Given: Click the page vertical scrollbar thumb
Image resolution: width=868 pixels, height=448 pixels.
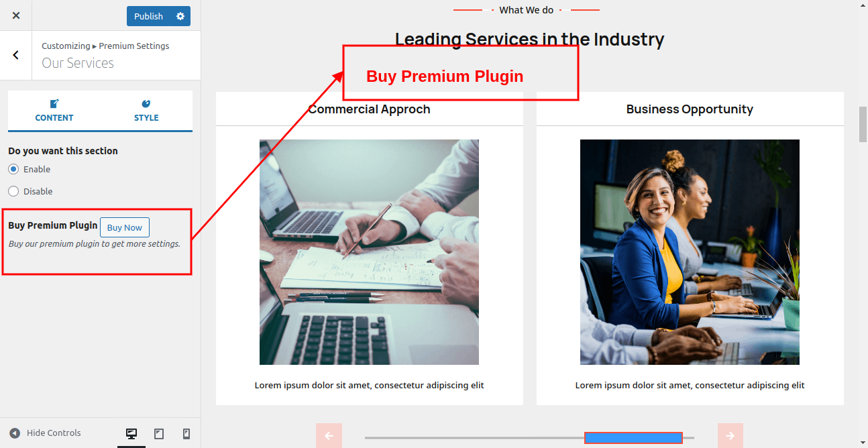Looking at the screenshot, I should pyautogui.click(x=863, y=124).
